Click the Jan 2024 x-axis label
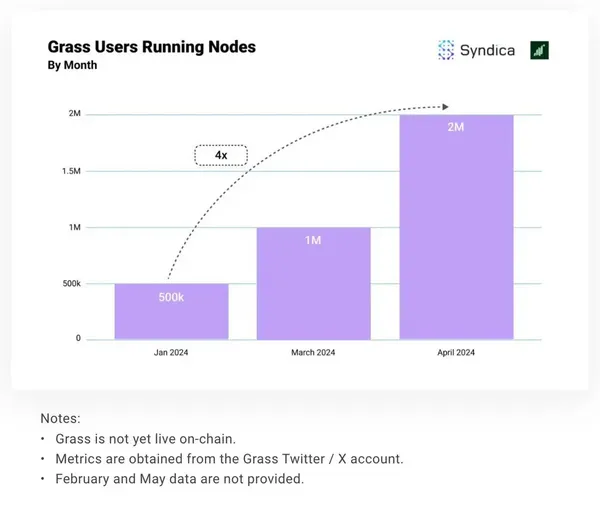The width and height of the screenshot is (600, 505). point(171,352)
